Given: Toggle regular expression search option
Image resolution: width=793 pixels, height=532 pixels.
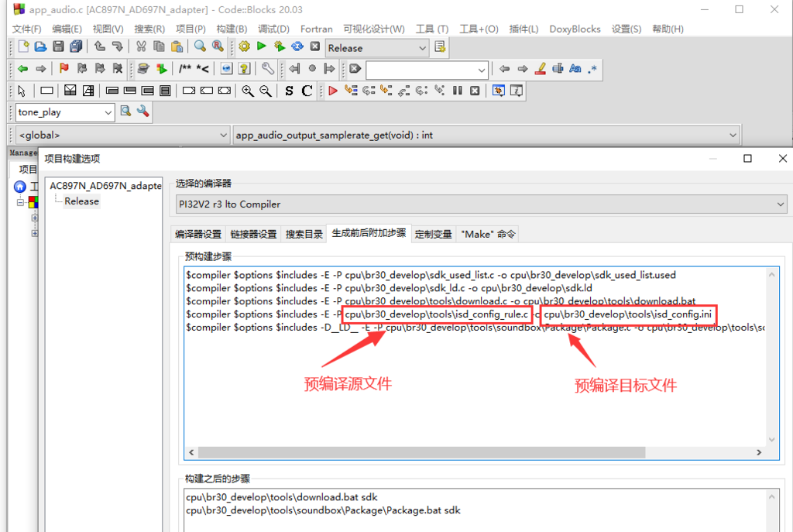Looking at the screenshot, I should (592, 69).
